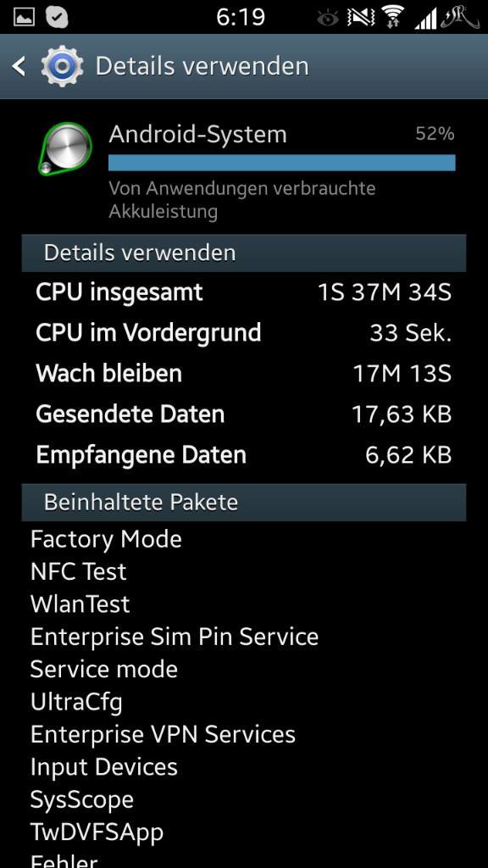Viewport: 488px width, 868px height.
Task: Tap the Details verwenden header title
Action: (x=202, y=66)
